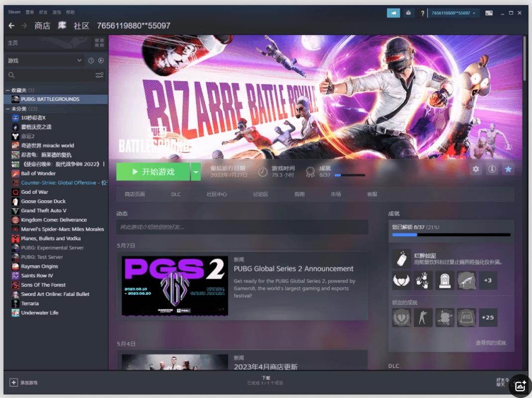The width and height of the screenshot is (532, 398).
Task: Select Kingdom Come: Deliverance
Action: [56, 220]
